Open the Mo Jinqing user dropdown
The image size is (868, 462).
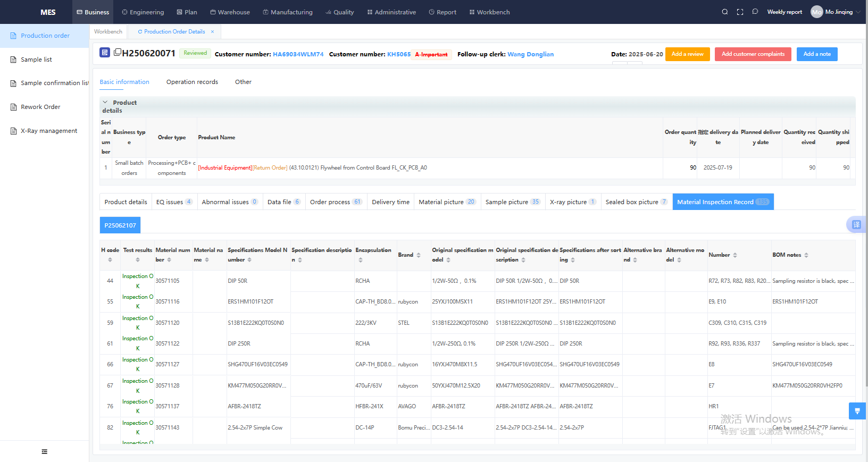834,12
